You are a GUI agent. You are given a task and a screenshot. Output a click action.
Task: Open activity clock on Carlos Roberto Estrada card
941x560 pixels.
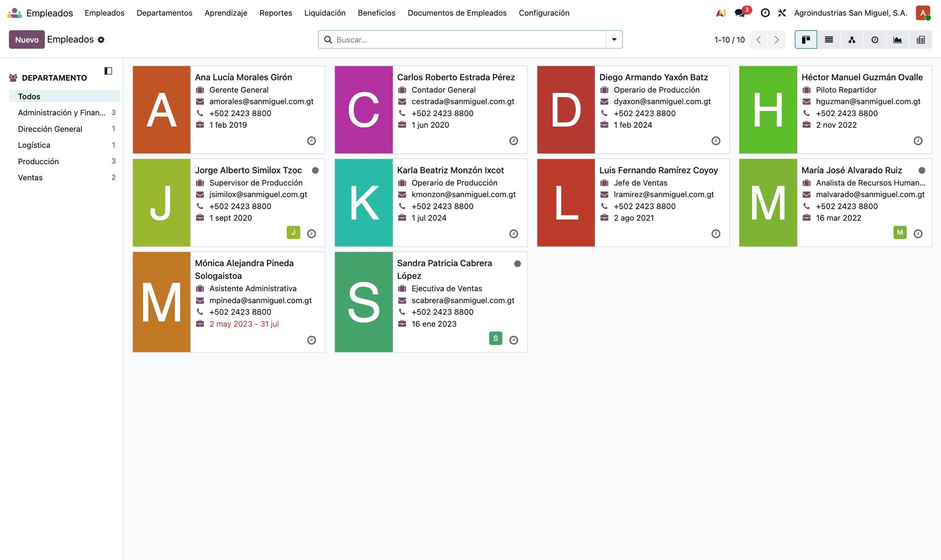[x=514, y=141]
